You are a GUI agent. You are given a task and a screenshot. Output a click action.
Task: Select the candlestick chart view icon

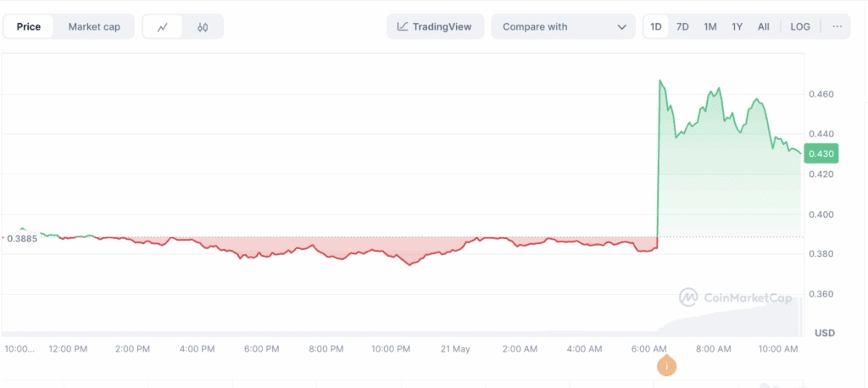(203, 26)
